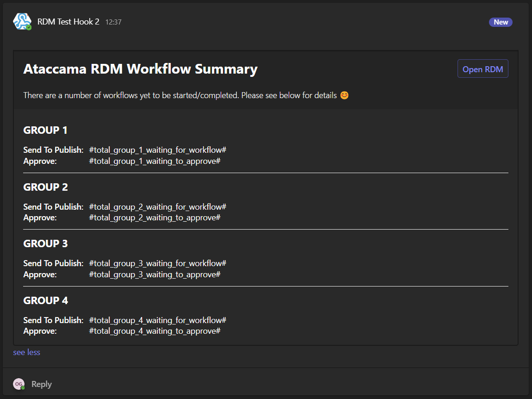The width and height of the screenshot is (532, 399).
Task: Open RDM via the card button
Action: point(483,69)
